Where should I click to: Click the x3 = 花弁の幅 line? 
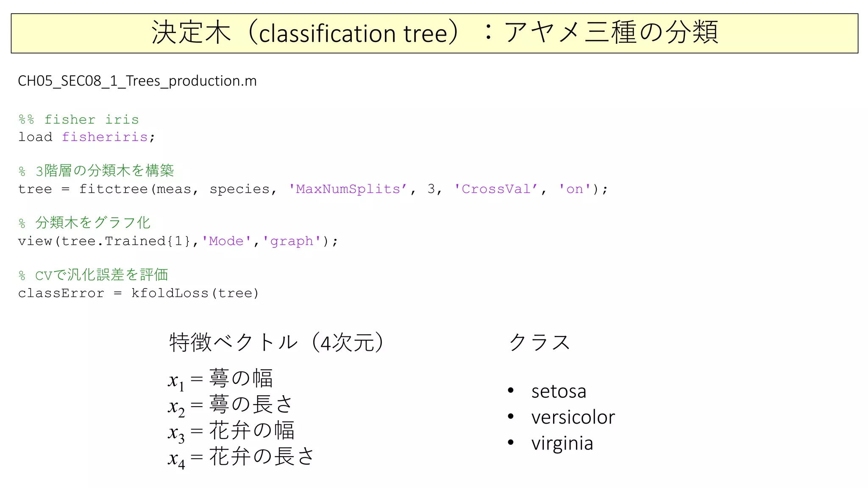231,432
